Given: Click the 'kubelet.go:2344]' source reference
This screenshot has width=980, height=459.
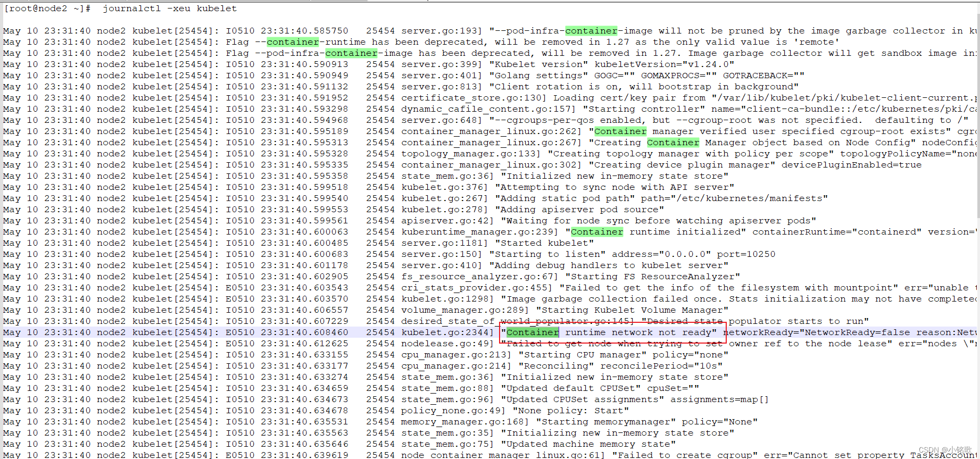Looking at the screenshot, I should tap(447, 332).
